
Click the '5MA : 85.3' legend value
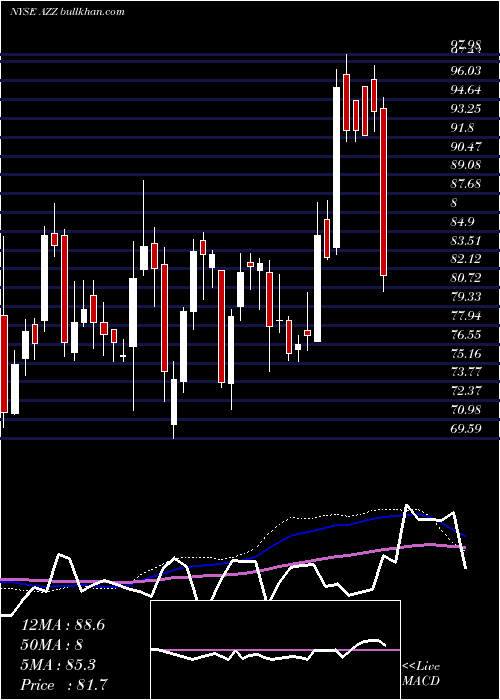pos(58,665)
